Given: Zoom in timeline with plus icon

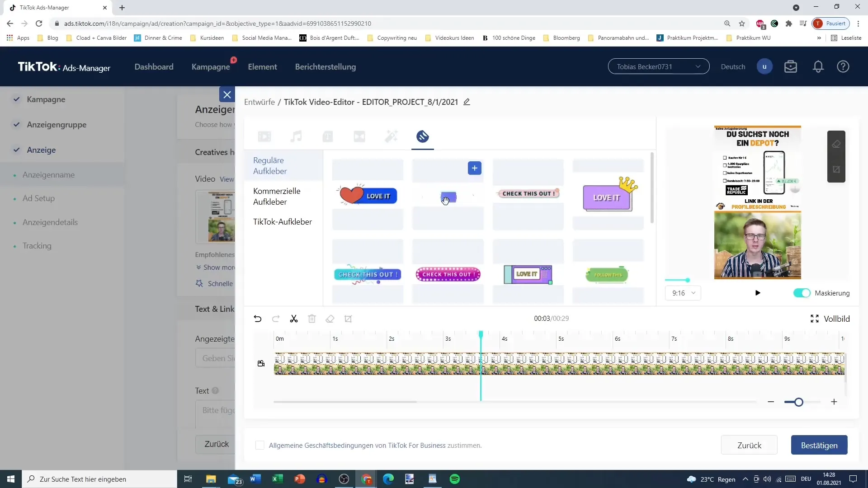Looking at the screenshot, I should (834, 402).
